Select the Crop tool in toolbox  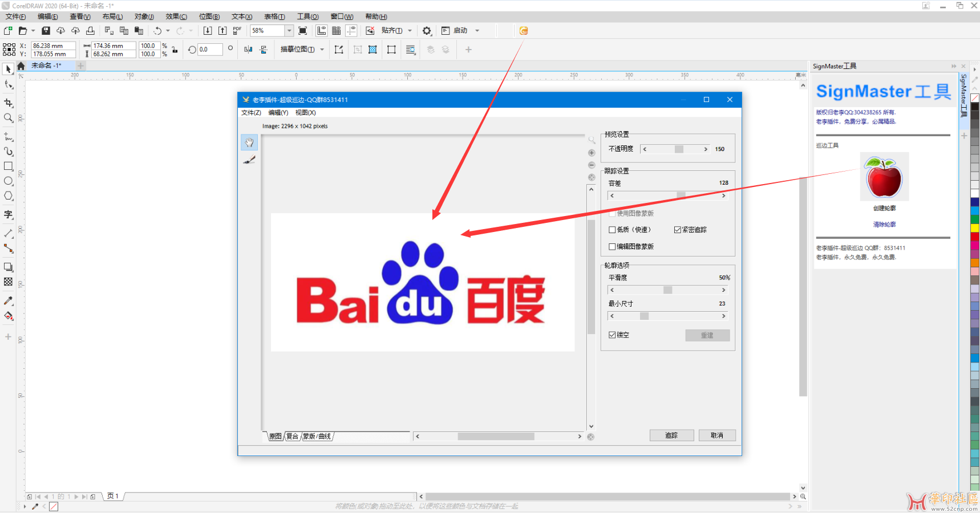(8, 103)
